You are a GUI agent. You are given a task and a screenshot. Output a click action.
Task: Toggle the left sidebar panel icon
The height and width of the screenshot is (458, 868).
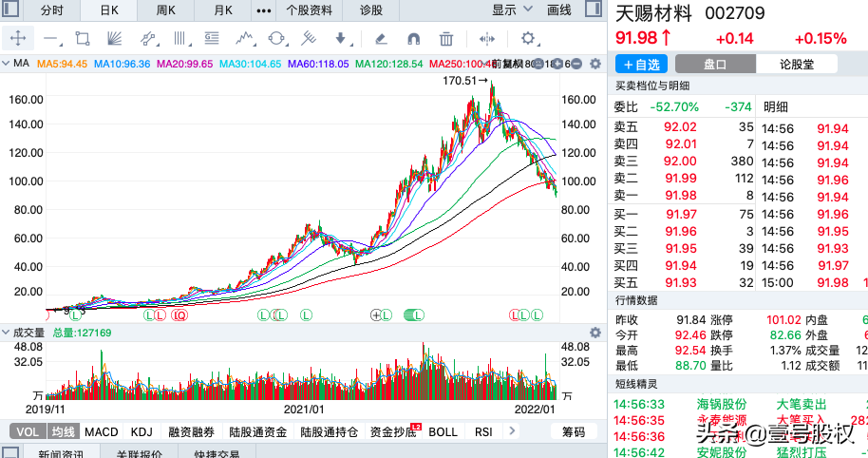[10, 9]
